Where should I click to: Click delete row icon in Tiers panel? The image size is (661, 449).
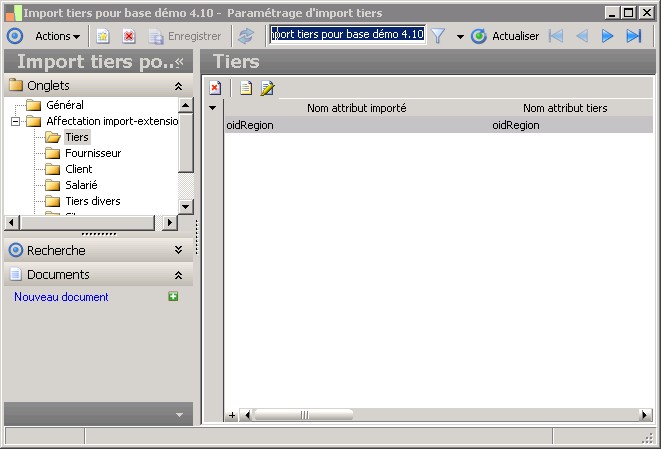(215, 88)
